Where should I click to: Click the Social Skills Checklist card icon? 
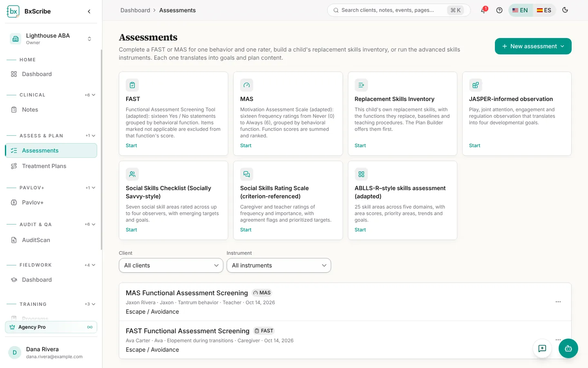tap(132, 174)
